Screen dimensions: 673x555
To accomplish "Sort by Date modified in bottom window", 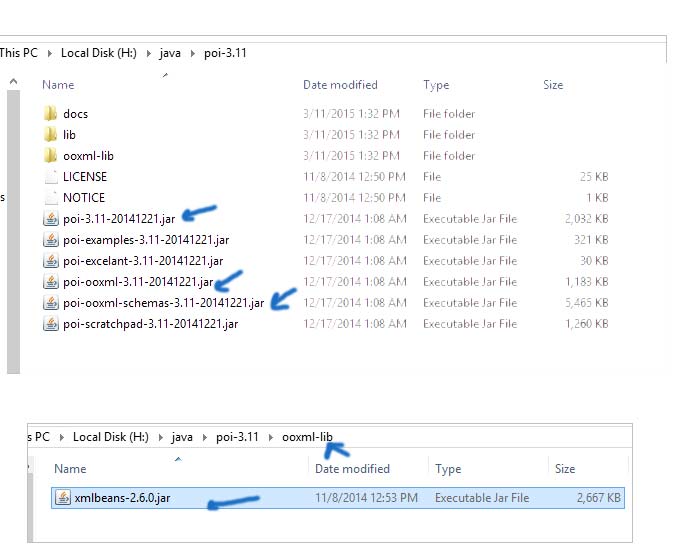I will 352,469.
